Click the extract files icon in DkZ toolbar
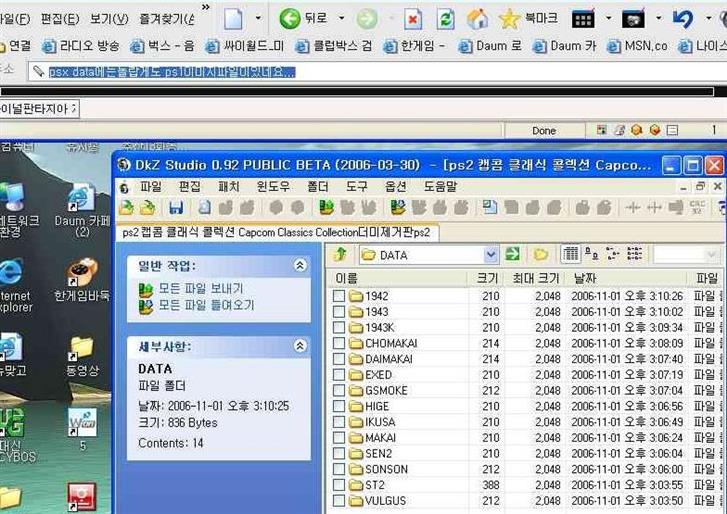This screenshot has height=514, width=727. pos(327,207)
